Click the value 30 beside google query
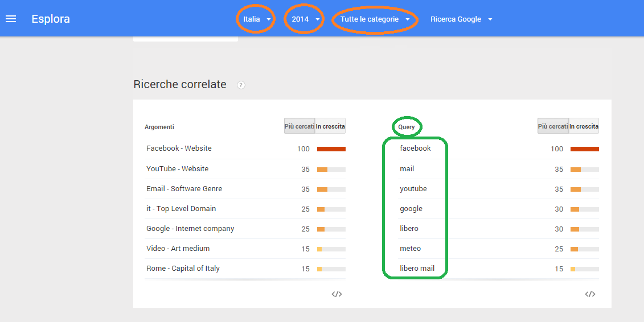 (x=559, y=209)
